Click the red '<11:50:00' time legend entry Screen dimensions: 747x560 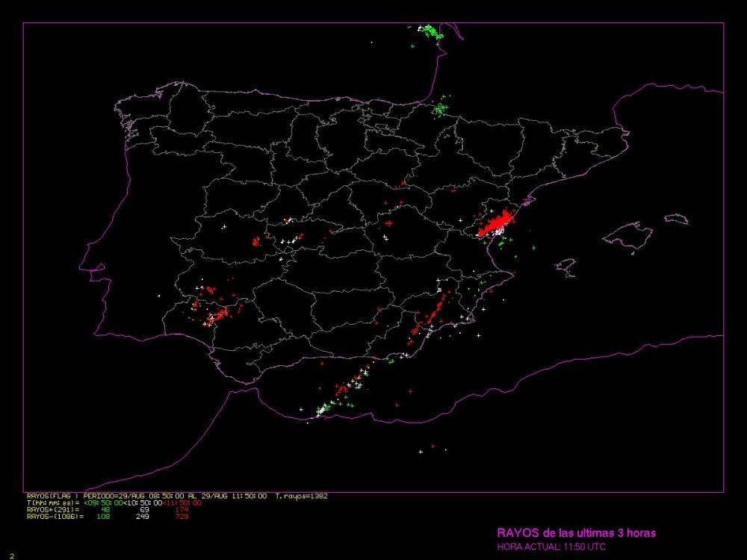182,503
